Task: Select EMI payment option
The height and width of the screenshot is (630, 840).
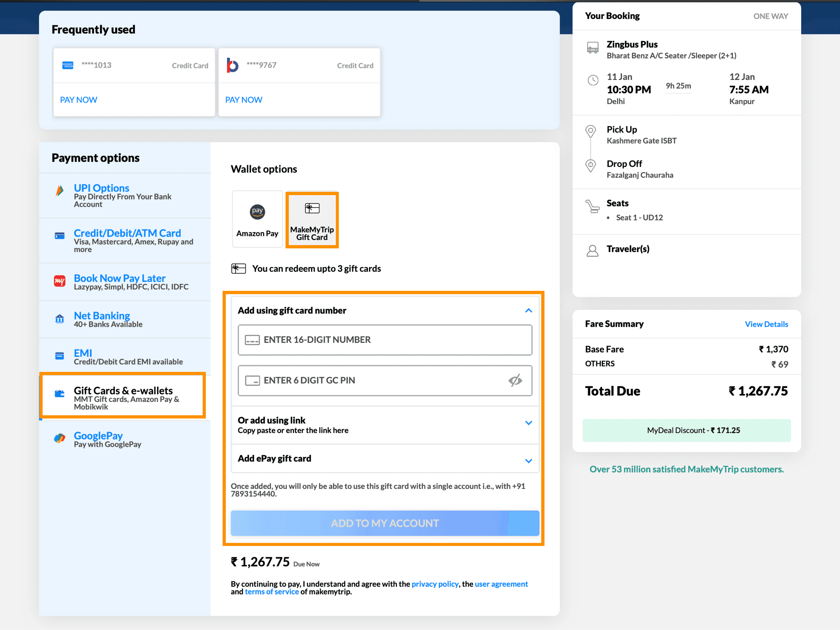Action: tap(125, 357)
